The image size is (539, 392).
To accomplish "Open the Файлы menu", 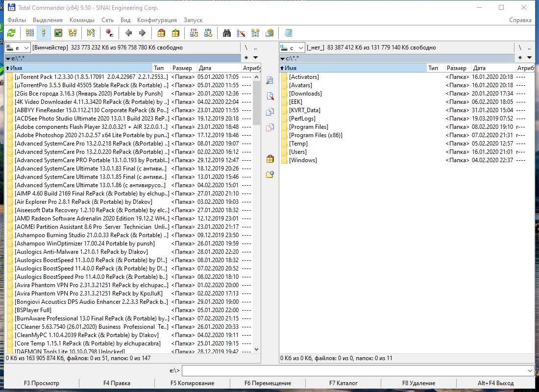I will click(x=17, y=20).
